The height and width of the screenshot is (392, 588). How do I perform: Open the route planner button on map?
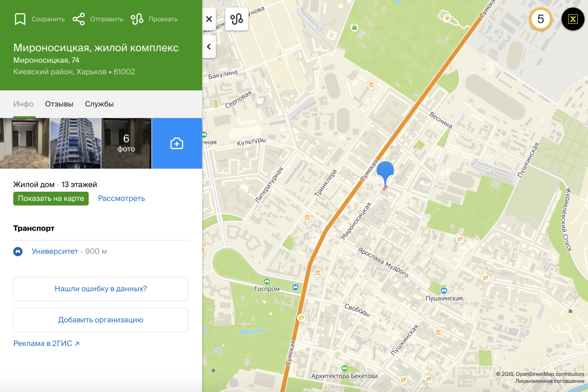pyautogui.click(x=237, y=19)
